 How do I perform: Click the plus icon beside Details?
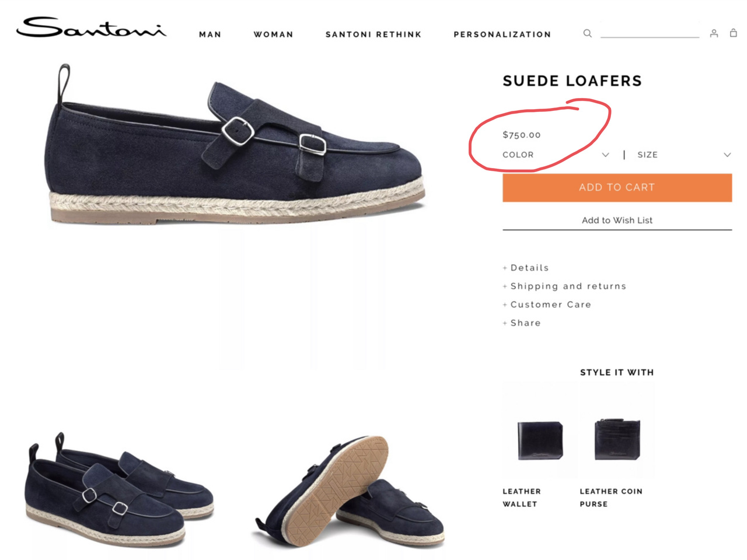505,268
